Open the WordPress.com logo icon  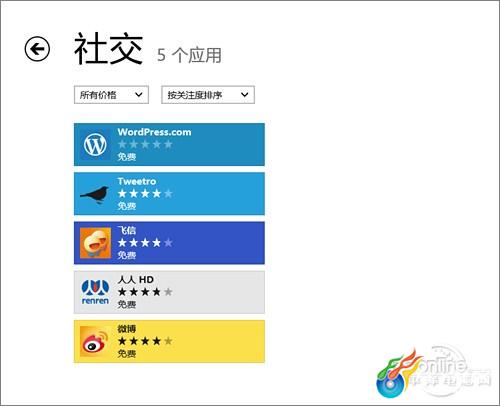click(x=95, y=144)
